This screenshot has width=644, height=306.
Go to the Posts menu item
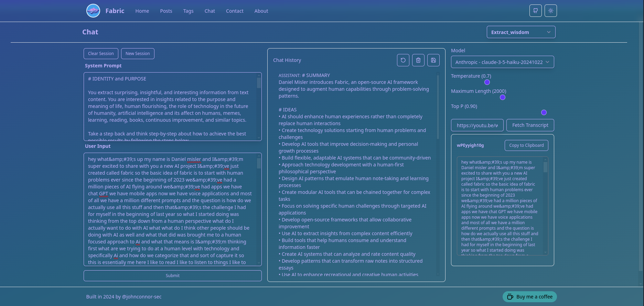click(166, 11)
